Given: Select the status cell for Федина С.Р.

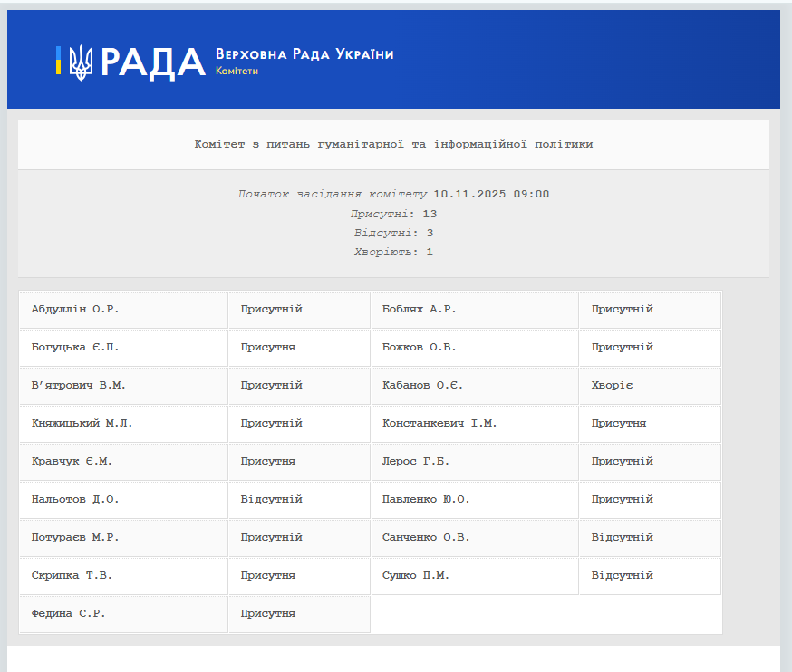Looking at the screenshot, I should point(299,614).
